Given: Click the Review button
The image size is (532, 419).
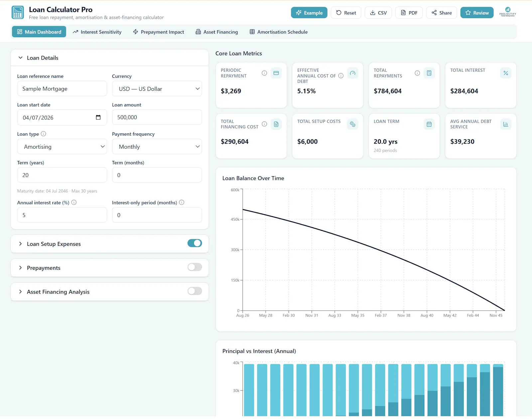Looking at the screenshot, I should tap(477, 13).
